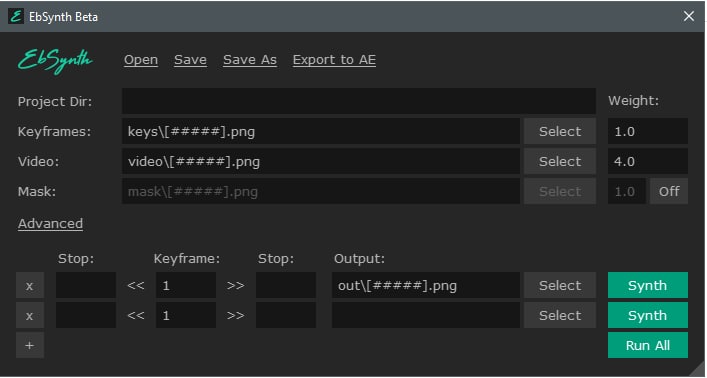The height and width of the screenshot is (378, 707).
Task: Click Select button for first Output row
Action: pos(560,285)
